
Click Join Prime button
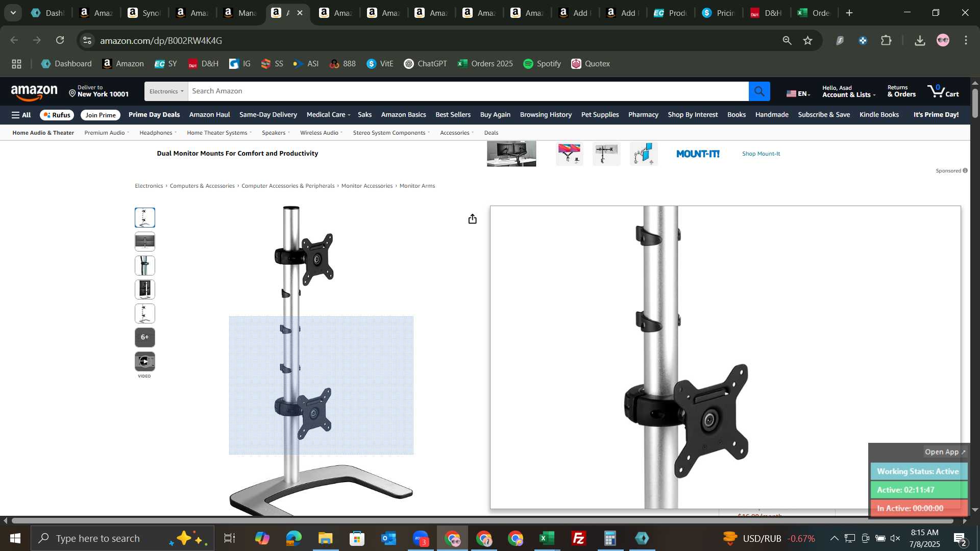point(101,115)
